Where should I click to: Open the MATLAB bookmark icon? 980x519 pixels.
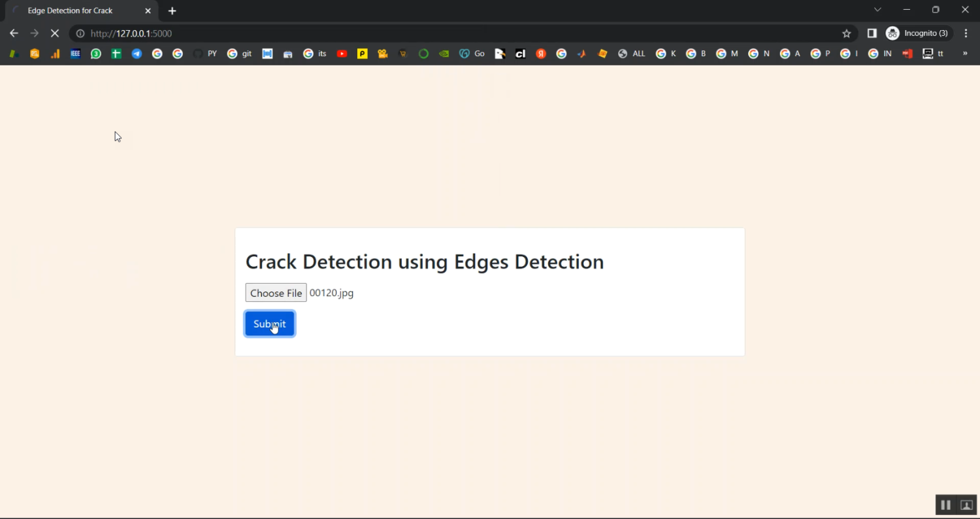click(581, 54)
